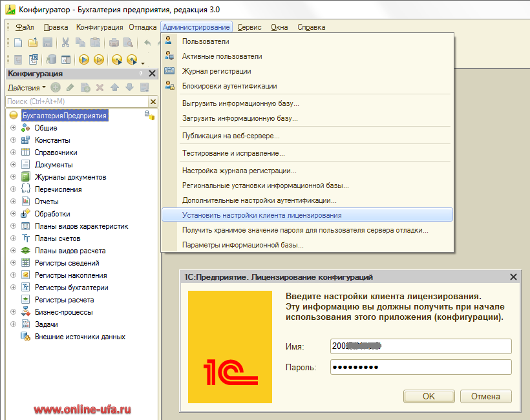Choose Активные пользователи menu entry
This screenshot has width=530, height=420.
tap(307, 56)
